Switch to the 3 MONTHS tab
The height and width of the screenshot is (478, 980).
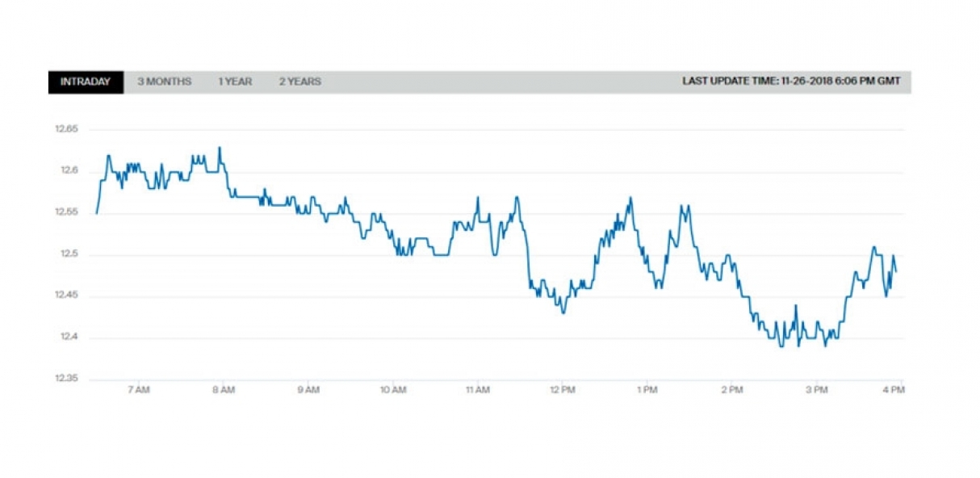tap(164, 82)
